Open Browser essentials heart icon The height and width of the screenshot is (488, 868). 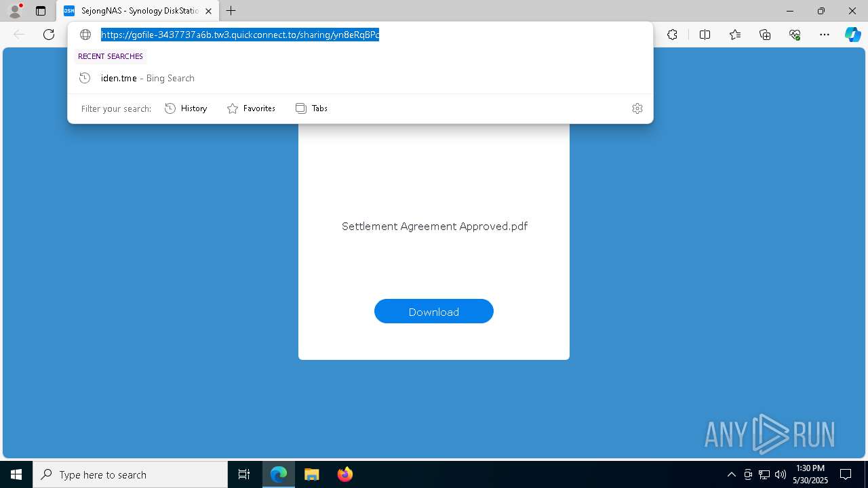pos(795,35)
